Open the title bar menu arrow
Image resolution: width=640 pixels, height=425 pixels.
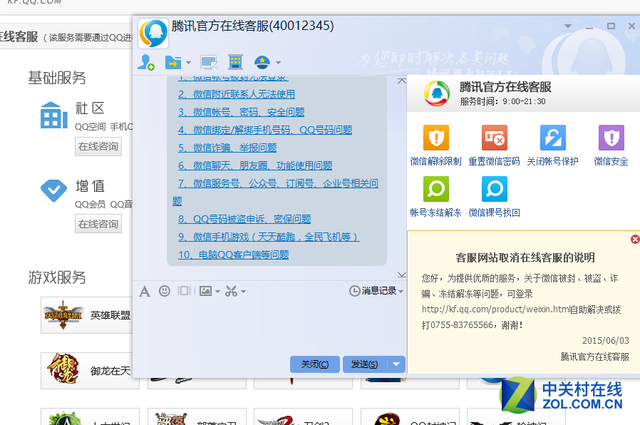568,26
